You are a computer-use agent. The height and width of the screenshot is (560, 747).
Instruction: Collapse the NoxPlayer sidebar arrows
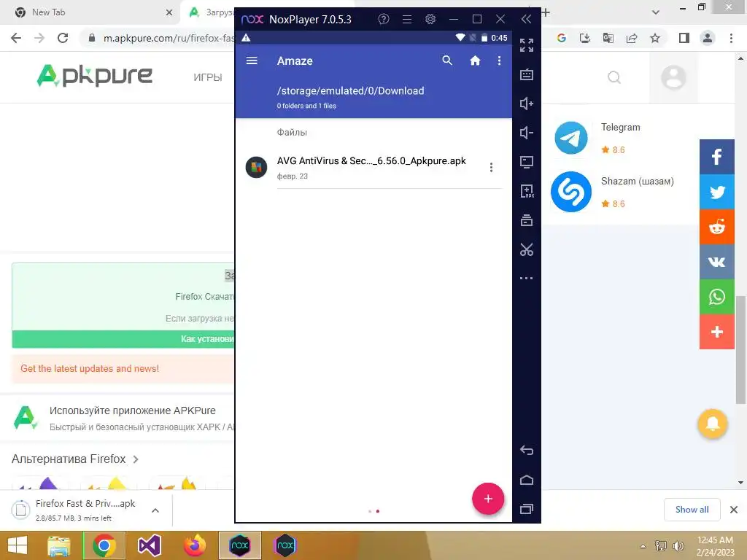point(526,19)
